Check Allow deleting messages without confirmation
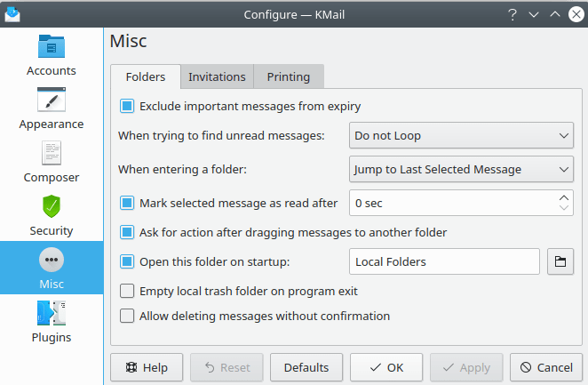 [127, 316]
